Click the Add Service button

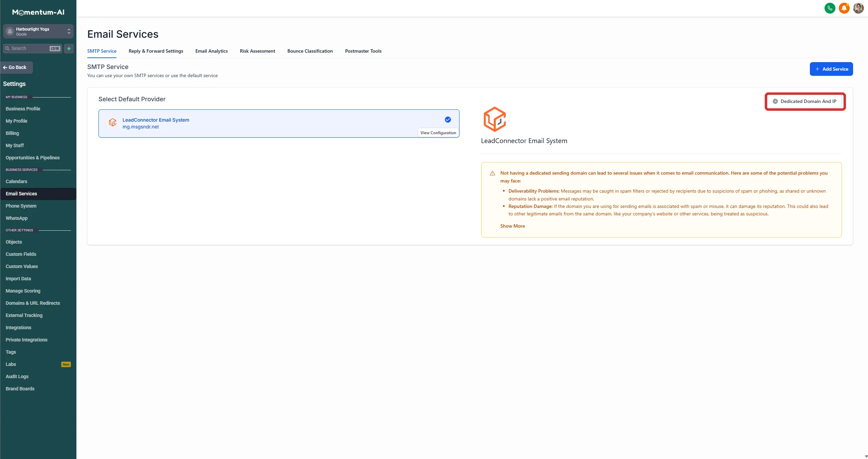pyautogui.click(x=831, y=69)
